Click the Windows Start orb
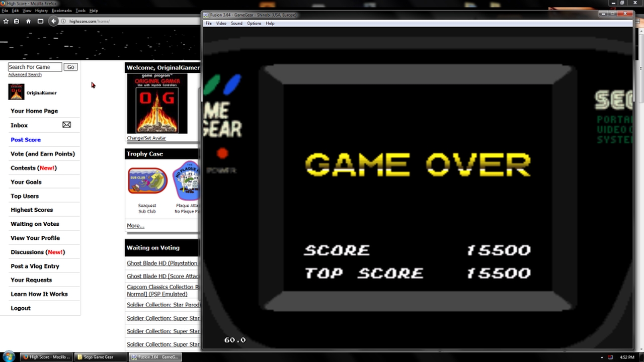 point(9,356)
